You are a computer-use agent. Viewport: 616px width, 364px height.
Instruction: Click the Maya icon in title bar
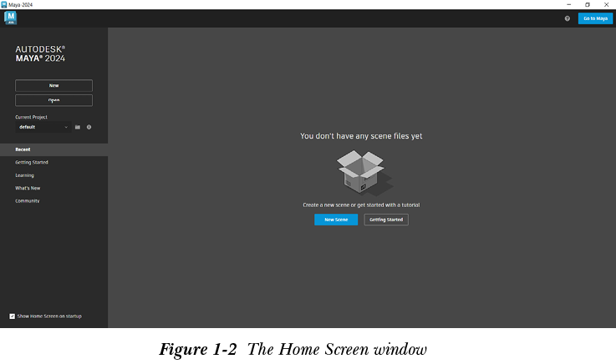(x=5, y=4)
